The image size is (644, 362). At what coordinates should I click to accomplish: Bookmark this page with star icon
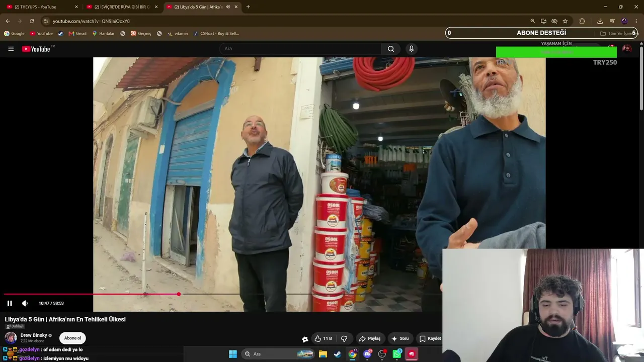click(x=565, y=21)
